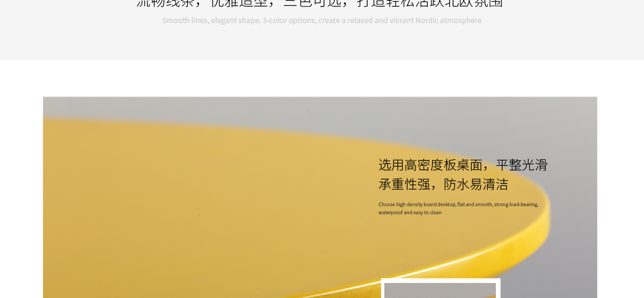
Task: Click the white-framed thumbnail under the tabletop
Action: (440, 289)
